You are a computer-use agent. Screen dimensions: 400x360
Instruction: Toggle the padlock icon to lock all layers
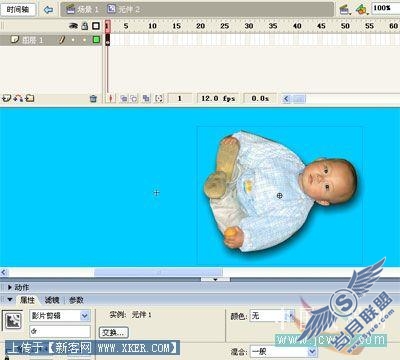[85, 26]
